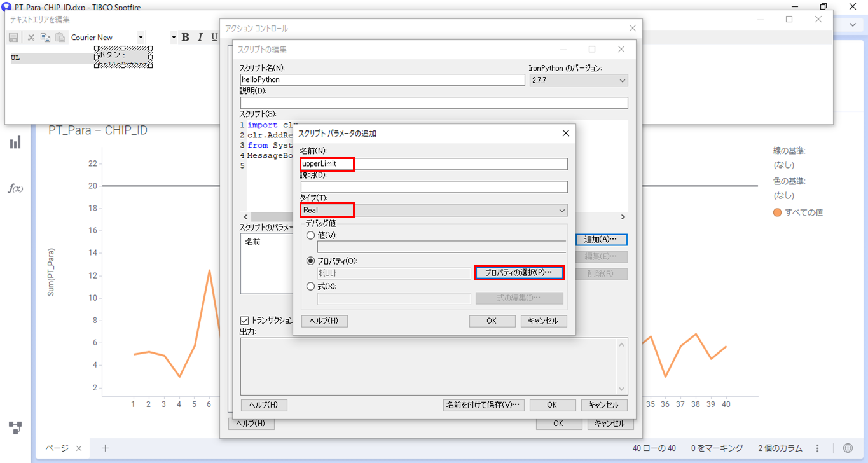
Task: Toggle Bold formatting in text area editor
Action: tap(186, 38)
